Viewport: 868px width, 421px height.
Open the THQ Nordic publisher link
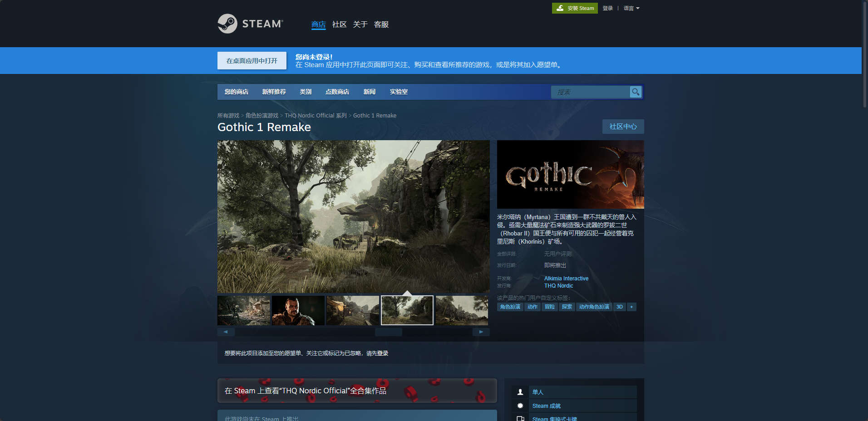click(558, 286)
